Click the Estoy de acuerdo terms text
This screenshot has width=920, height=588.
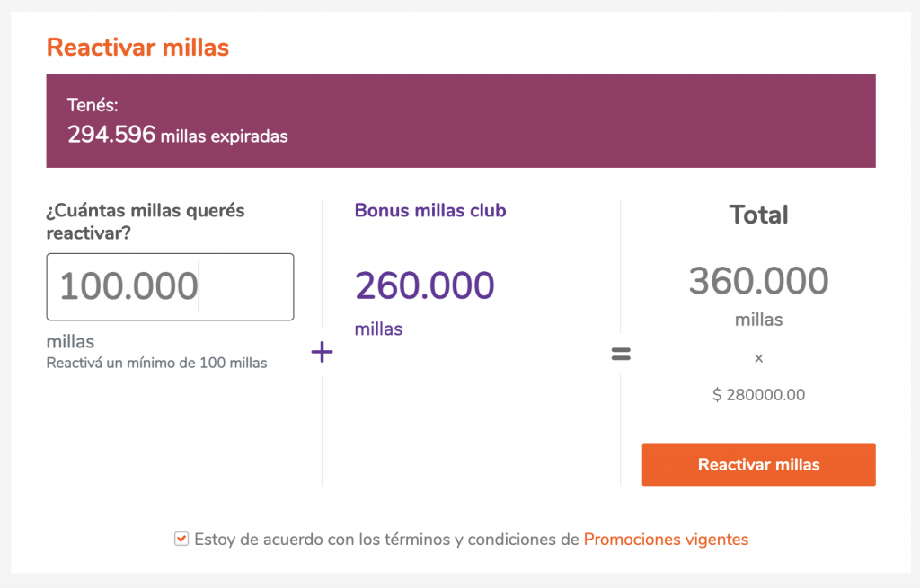[386, 540]
